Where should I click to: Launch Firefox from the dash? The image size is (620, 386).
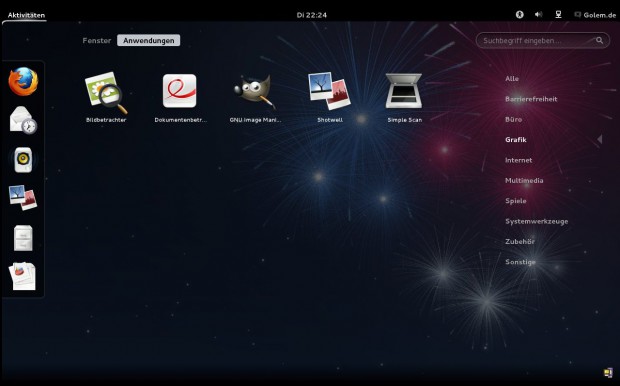23,82
